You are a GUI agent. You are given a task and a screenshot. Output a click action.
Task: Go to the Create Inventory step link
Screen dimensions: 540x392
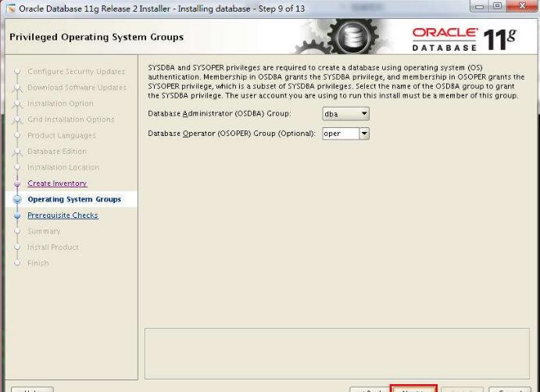point(57,184)
